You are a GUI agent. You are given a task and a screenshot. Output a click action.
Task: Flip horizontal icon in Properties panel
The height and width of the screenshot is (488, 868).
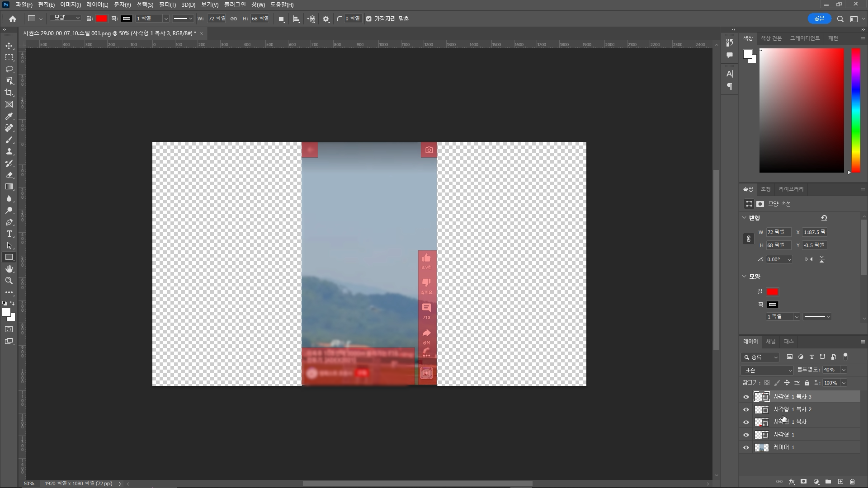click(x=809, y=259)
